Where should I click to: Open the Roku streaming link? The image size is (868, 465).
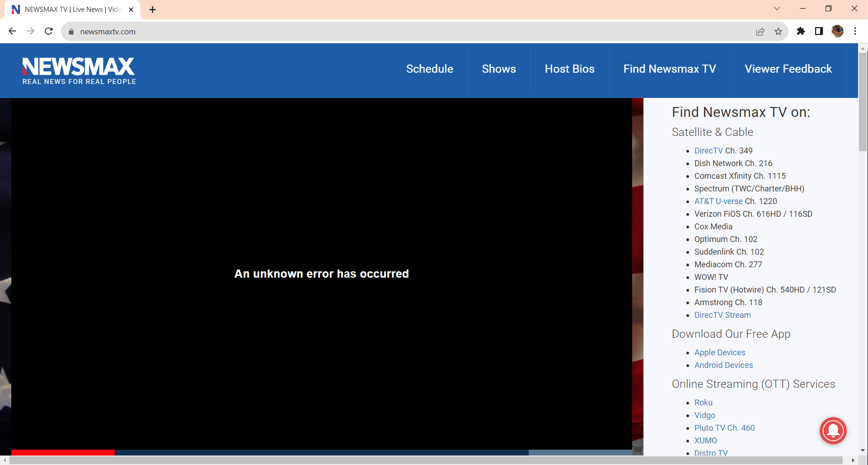coord(703,402)
